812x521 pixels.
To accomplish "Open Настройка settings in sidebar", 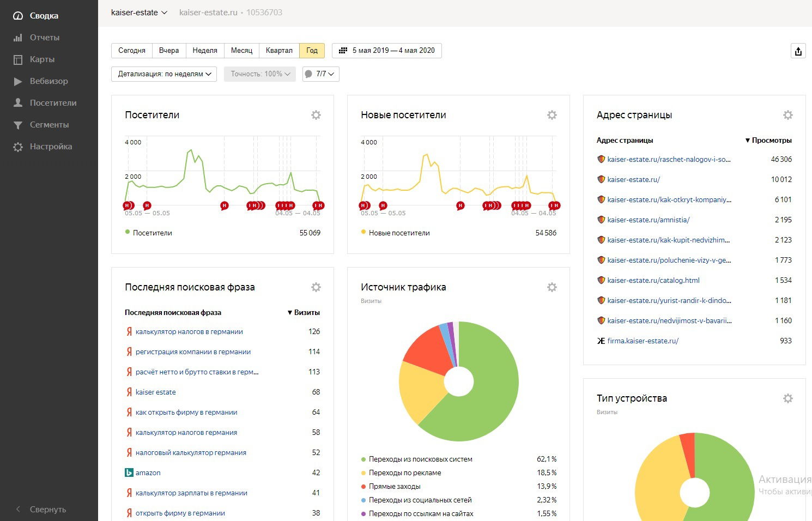I will [51, 147].
